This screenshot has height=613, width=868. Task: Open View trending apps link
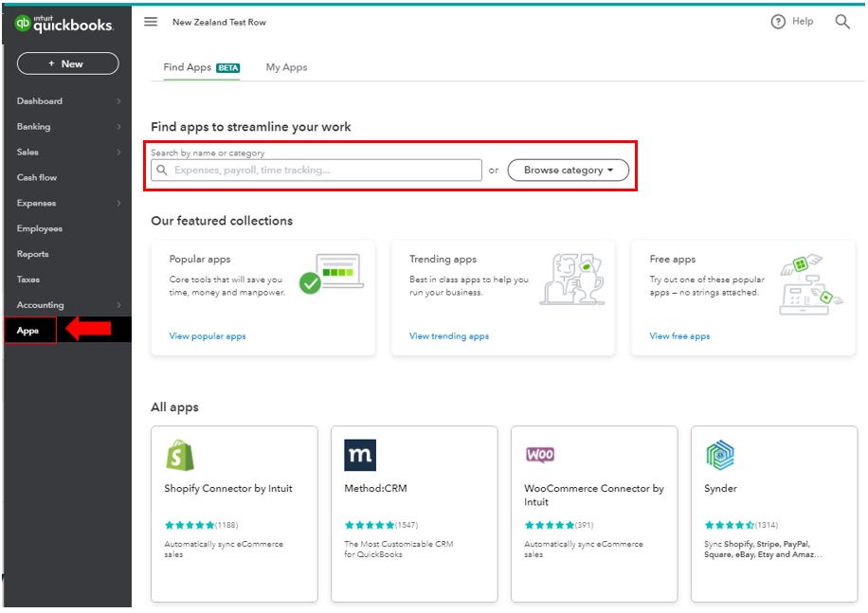449,335
